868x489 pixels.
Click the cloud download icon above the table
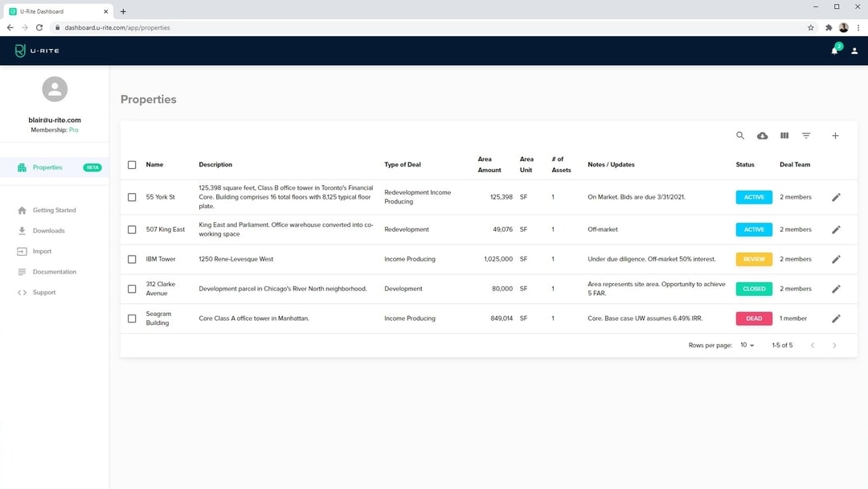[762, 135]
